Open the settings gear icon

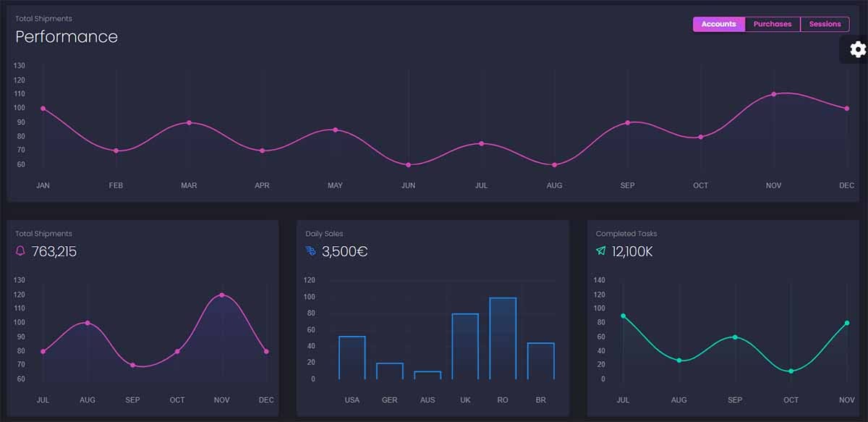coord(856,49)
